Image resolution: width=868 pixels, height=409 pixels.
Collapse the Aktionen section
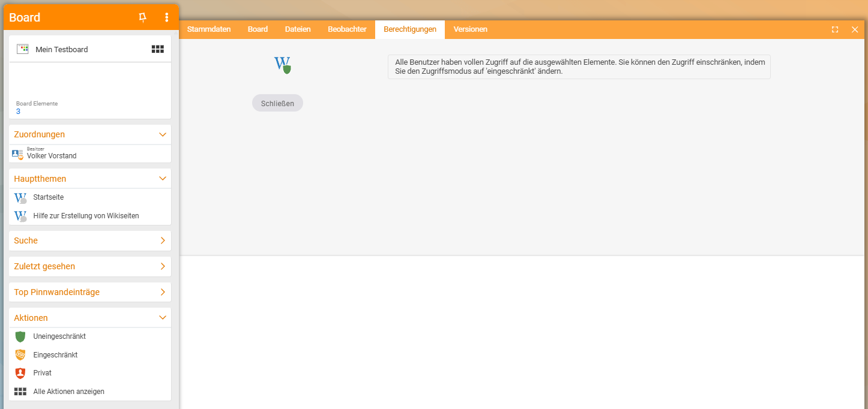click(163, 318)
